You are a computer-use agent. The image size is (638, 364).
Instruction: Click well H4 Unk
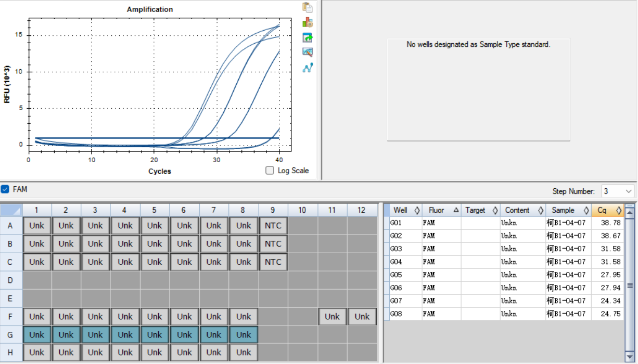125,352
